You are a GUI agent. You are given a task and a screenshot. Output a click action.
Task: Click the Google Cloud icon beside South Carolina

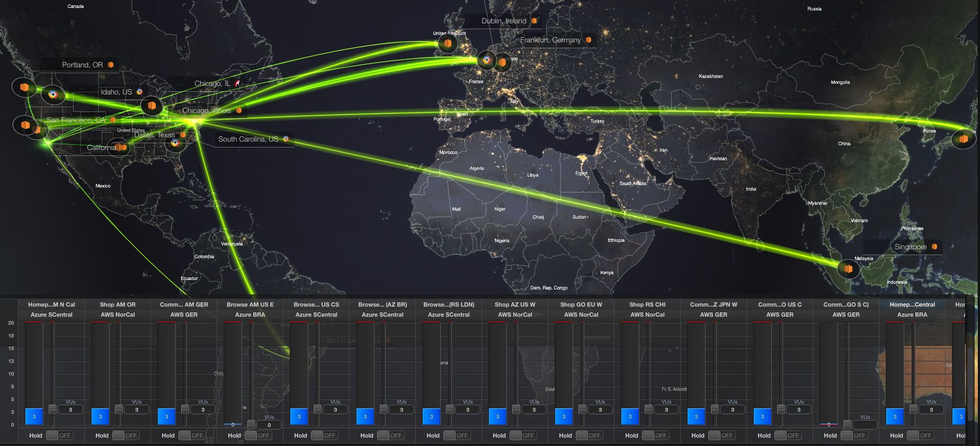coord(286,139)
